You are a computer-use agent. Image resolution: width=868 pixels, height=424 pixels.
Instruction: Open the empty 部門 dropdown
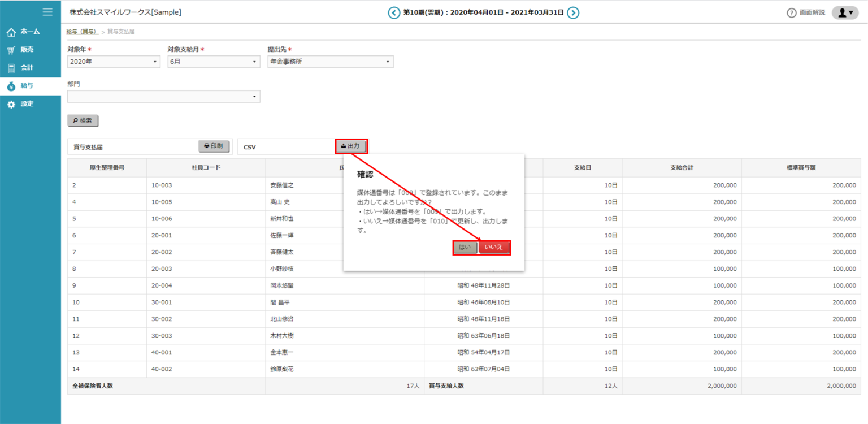pos(163,97)
